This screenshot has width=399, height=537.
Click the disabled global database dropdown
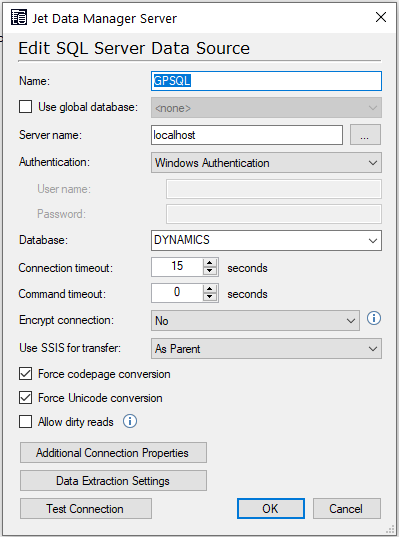(x=266, y=108)
